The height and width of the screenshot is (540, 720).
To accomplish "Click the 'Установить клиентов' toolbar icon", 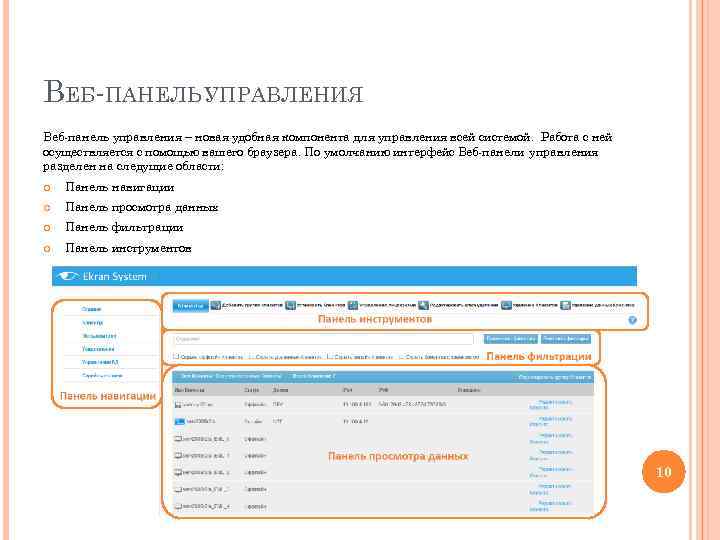I will (290, 305).
